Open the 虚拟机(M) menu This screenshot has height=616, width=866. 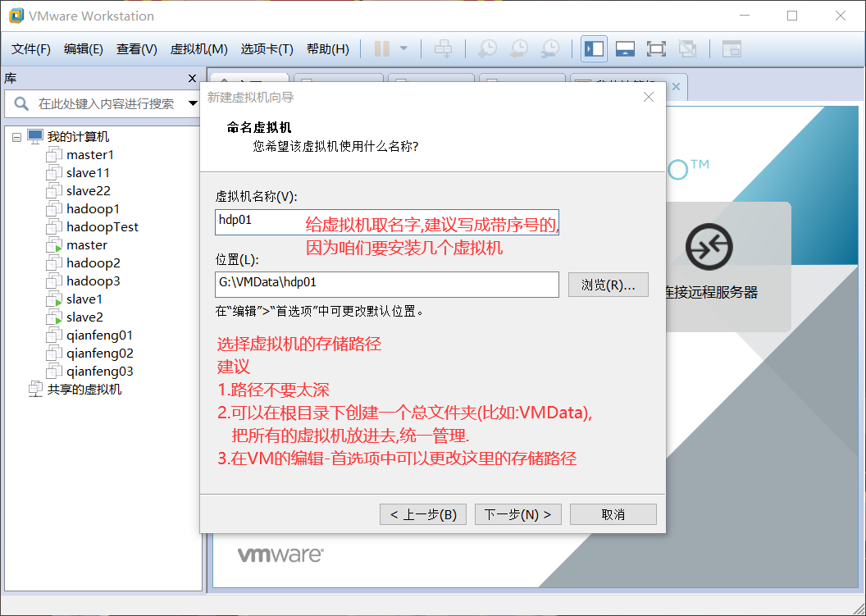click(198, 49)
